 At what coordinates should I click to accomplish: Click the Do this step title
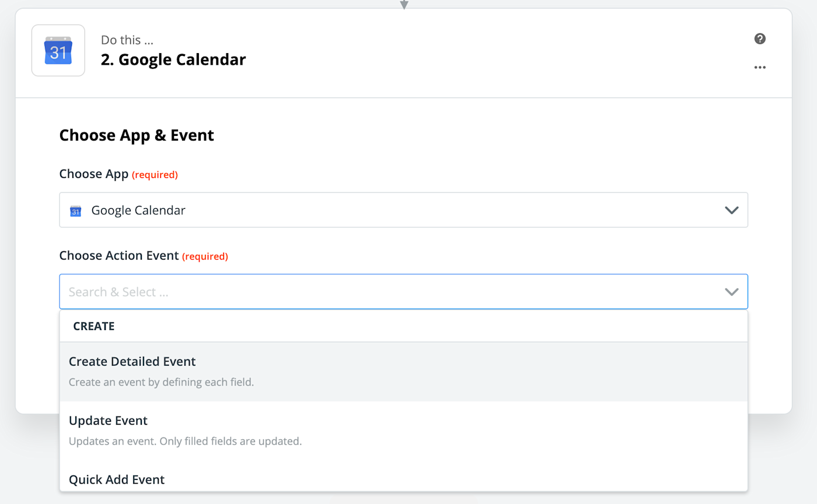(127, 40)
